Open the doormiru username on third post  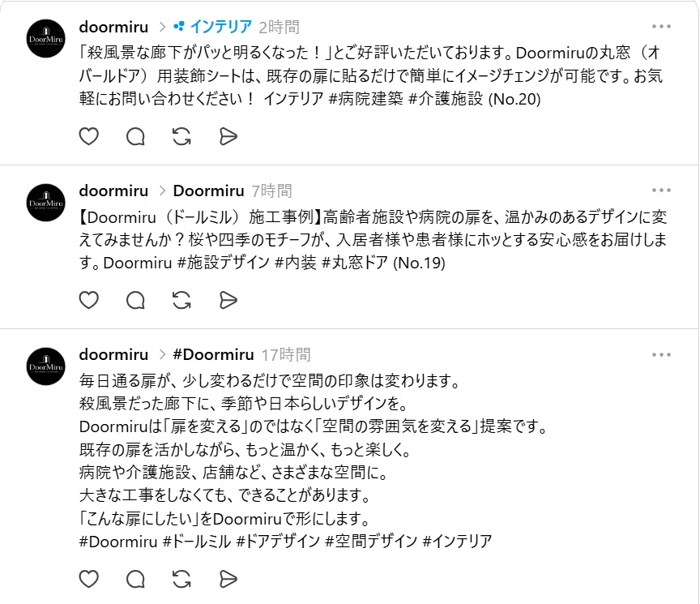tap(113, 355)
